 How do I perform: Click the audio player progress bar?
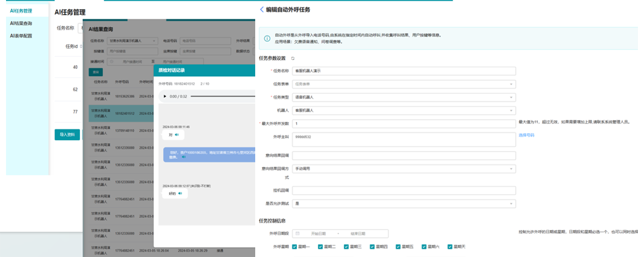point(218,96)
